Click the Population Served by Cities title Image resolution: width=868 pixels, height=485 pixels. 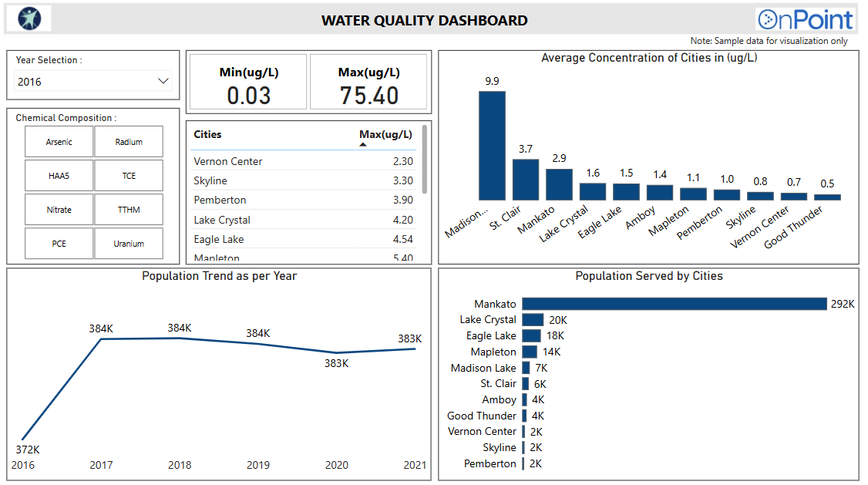coord(649,276)
